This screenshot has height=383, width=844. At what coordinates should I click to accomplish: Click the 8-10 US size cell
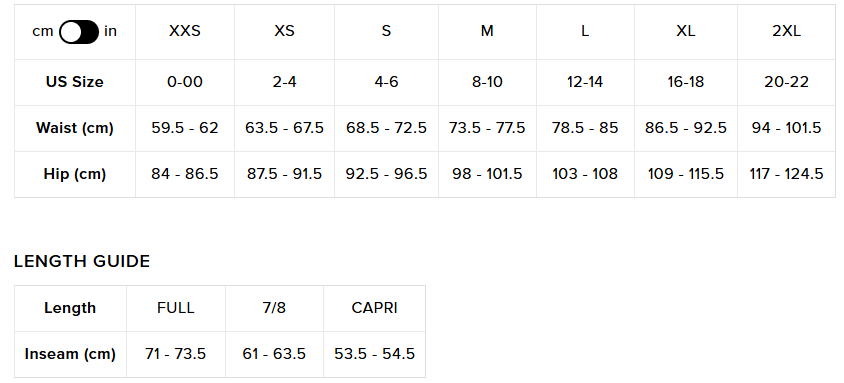[x=487, y=82]
